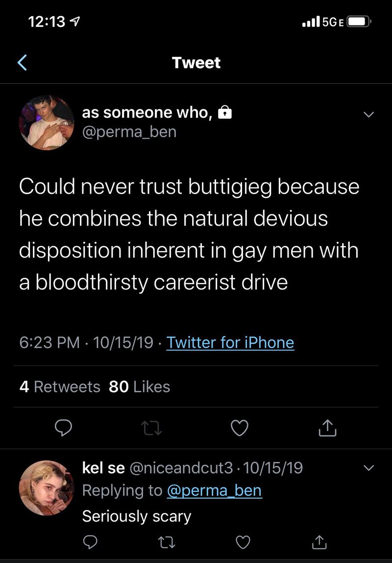
Task: Open the tweet author's profile picture
Action: [x=46, y=123]
